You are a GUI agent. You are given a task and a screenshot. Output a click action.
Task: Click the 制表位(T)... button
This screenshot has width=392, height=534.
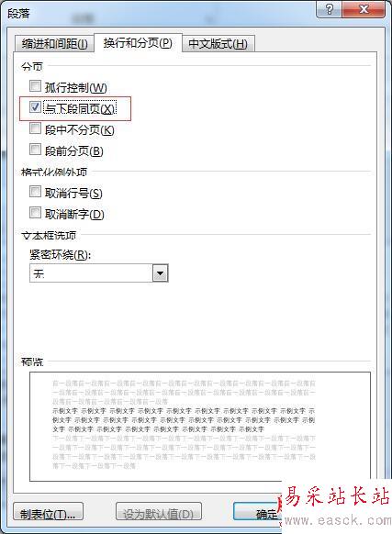click(48, 512)
